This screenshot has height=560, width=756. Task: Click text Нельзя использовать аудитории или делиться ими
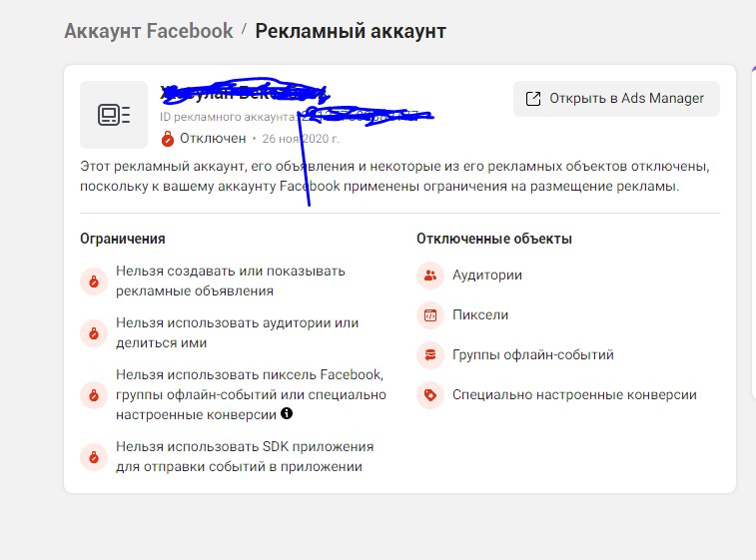(x=238, y=333)
